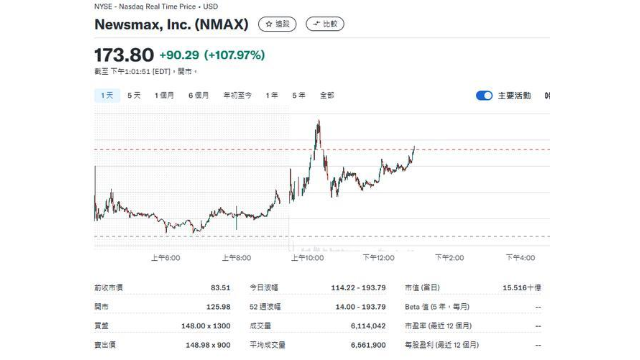Click the 上午6:00 axis label
Screen dimensions: 640x360
[166, 258]
